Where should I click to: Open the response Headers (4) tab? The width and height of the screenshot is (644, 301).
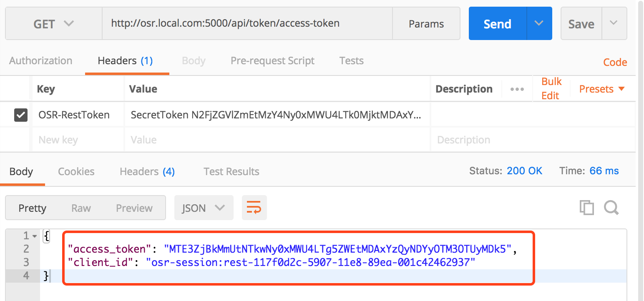(147, 172)
